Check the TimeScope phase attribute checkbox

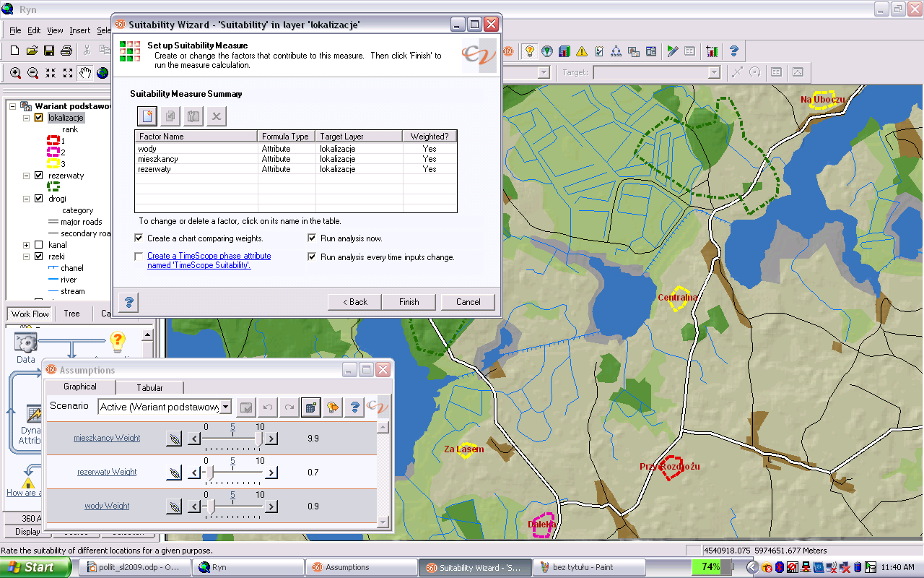(139, 256)
